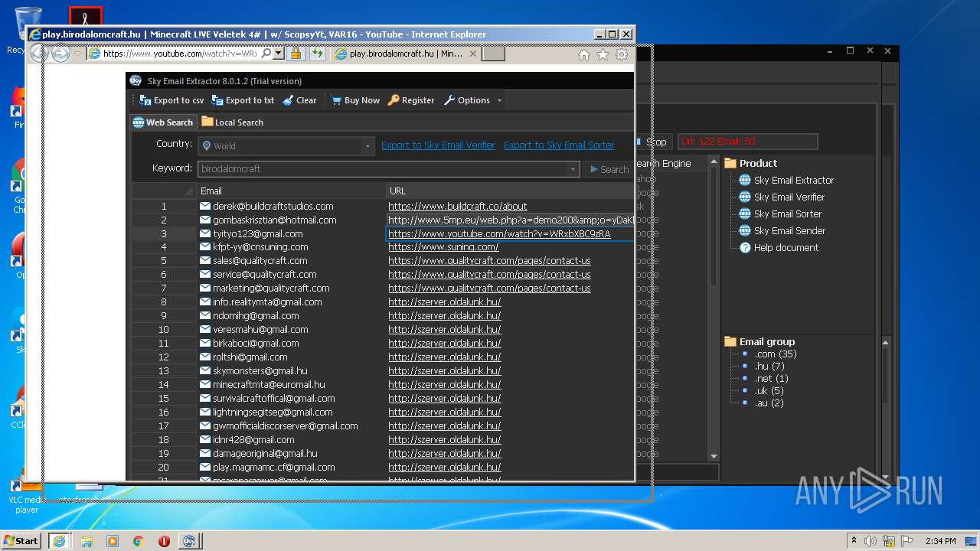980x551 pixels.
Task: Select the play.birodalomcraft.hu IE tab
Action: 406,54
